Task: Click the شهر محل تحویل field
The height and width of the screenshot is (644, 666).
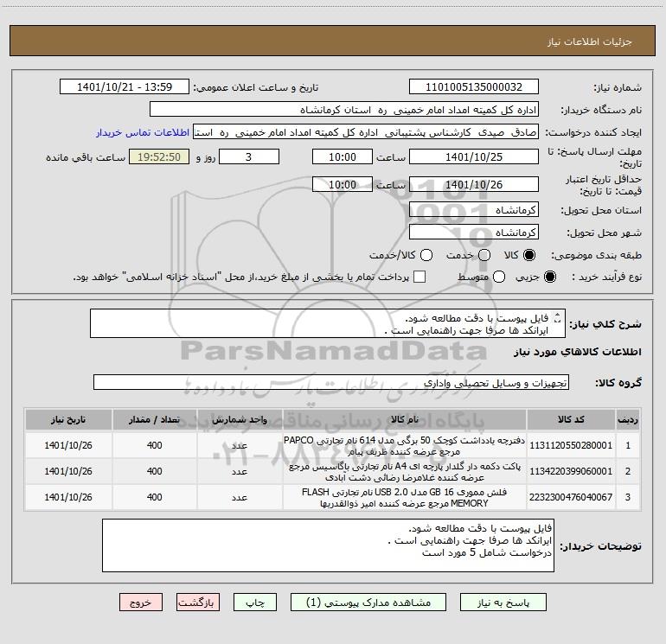Action: tap(474, 233)
